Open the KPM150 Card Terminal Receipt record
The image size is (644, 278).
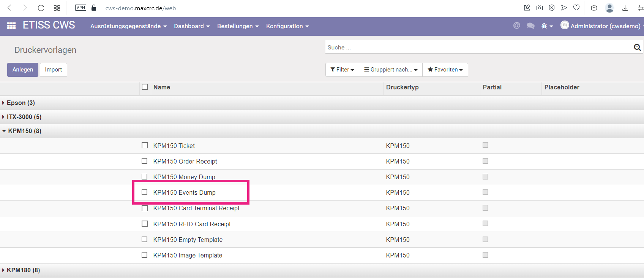point(196,208)
